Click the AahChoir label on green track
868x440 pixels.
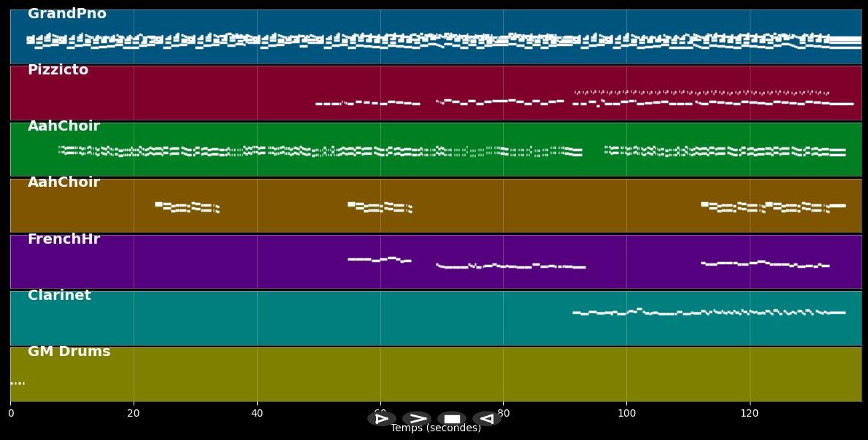64,126
